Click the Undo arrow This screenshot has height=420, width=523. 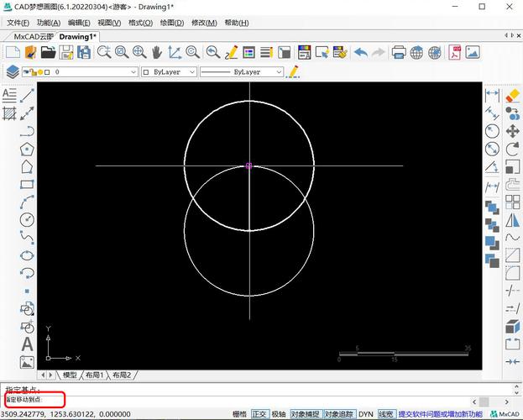pyautogui.click(x=361, y=52)
